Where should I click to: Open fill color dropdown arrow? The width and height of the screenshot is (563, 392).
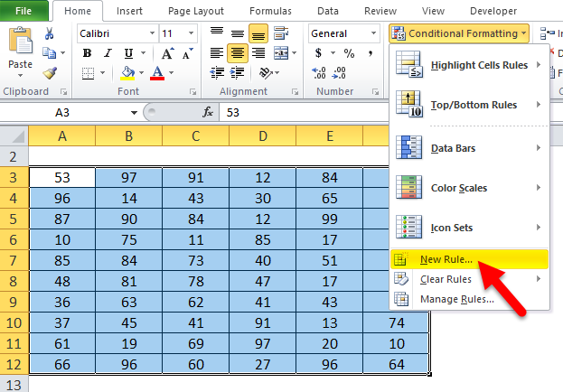(x=142, y=73)
